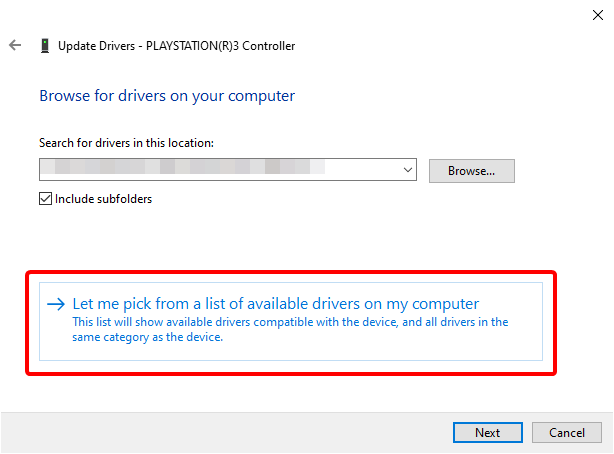Click blank footer area left of Next
This screenshot has height=454, width=614.
250,433
